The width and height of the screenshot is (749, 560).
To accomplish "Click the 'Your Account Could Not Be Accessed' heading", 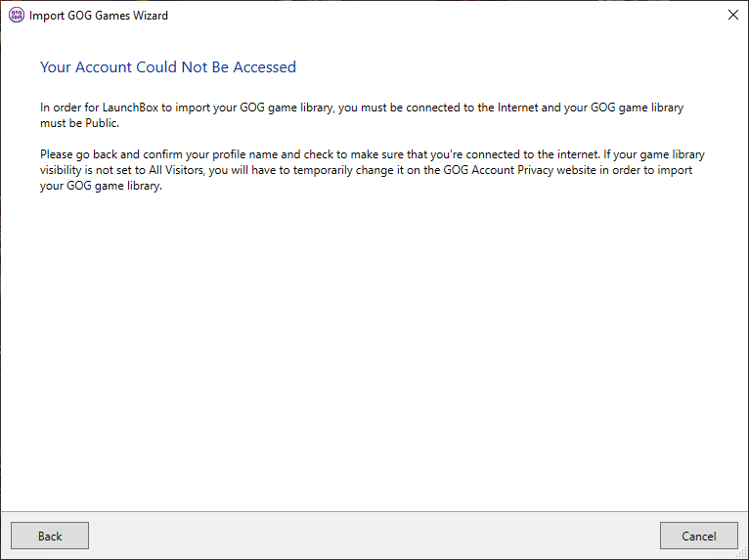I will [x=167, y=67].
